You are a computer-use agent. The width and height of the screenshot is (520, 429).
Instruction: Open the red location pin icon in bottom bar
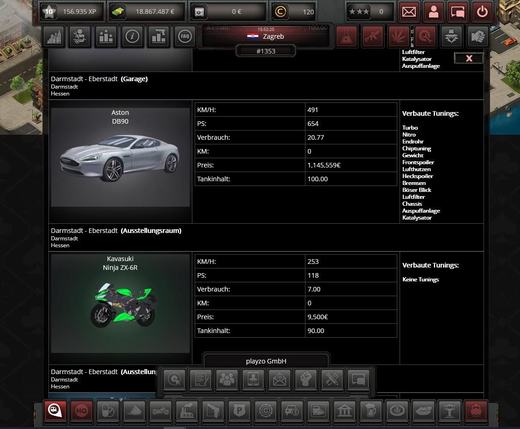pos(55,411)
